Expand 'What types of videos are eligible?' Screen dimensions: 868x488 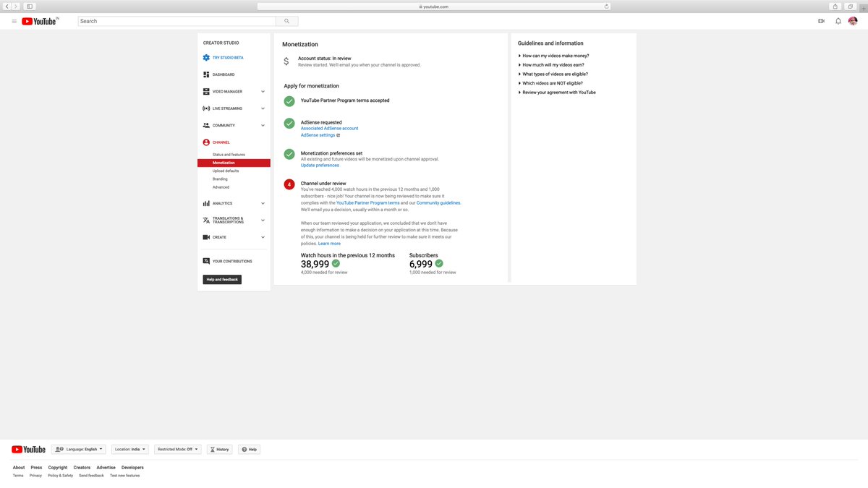553,74
